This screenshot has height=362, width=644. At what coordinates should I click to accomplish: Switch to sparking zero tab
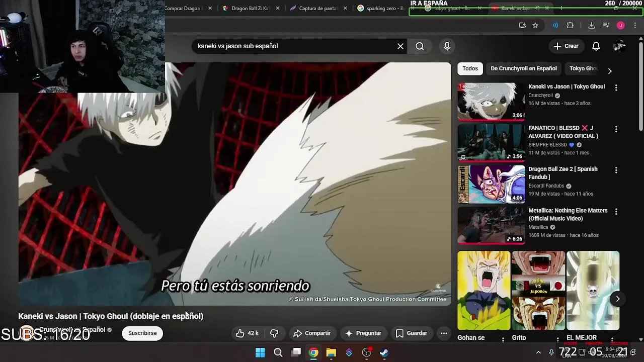(x=385, y=9)
